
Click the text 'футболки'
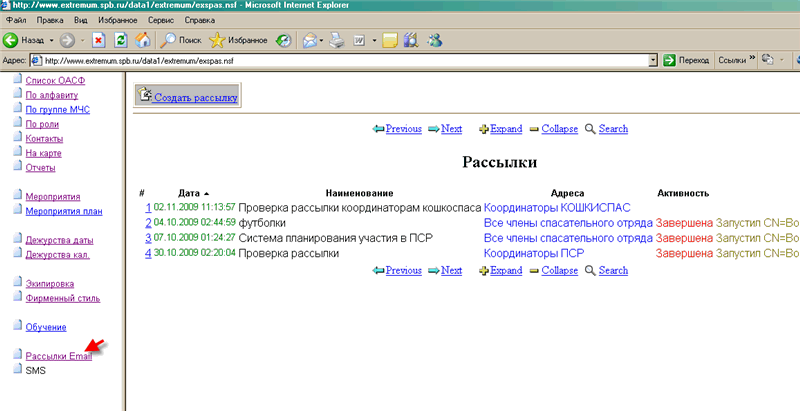coord(262,223)
